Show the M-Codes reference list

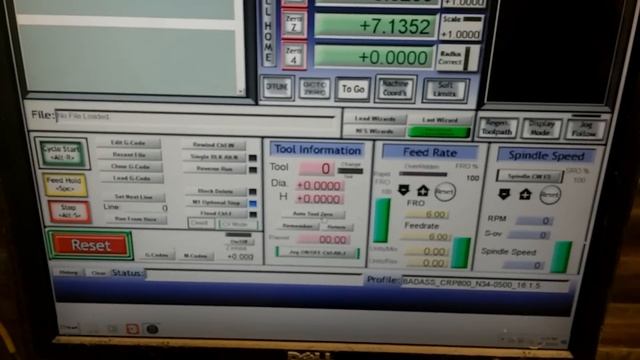[x=196, y=256]
